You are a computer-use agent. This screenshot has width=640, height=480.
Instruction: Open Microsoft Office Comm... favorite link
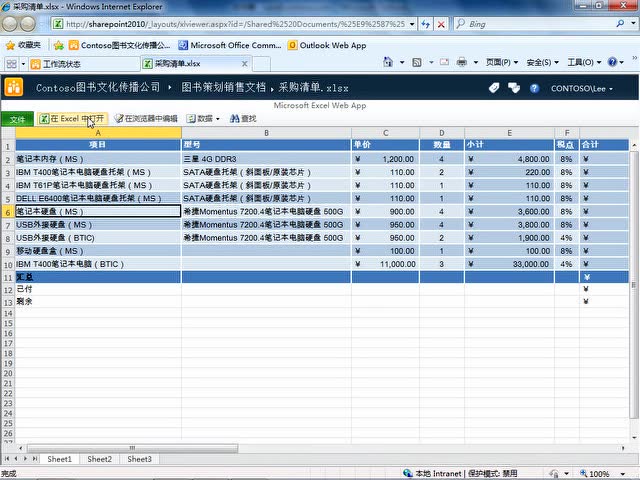point(230,45)
